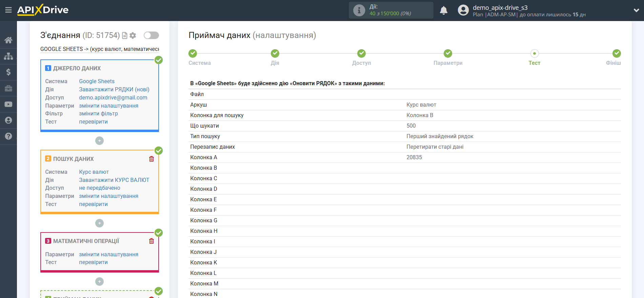
Task: Open the billing dollar sidebar icon
Action: [8, 72]
